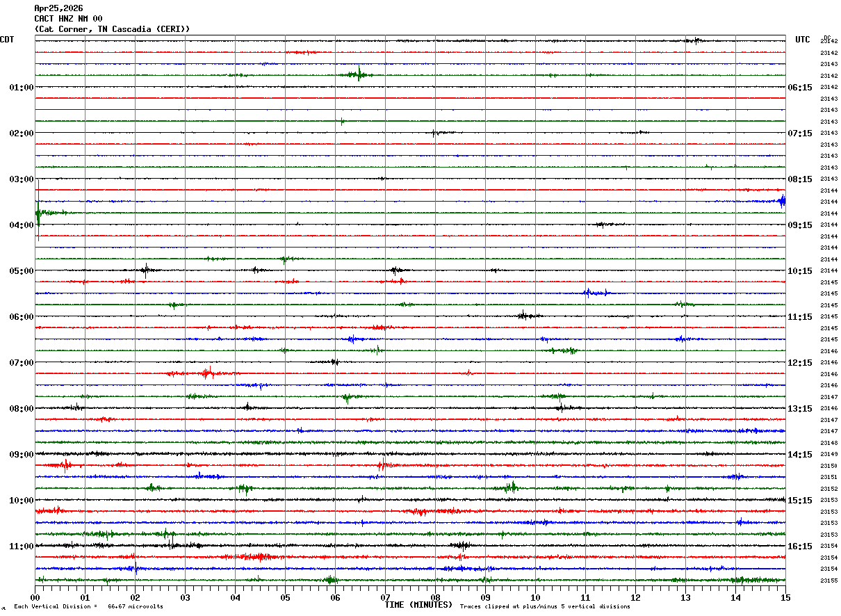Click the '06:15' UTC time label
The width and height of the screenshot is (841, 616).
[x=800, y=88]
